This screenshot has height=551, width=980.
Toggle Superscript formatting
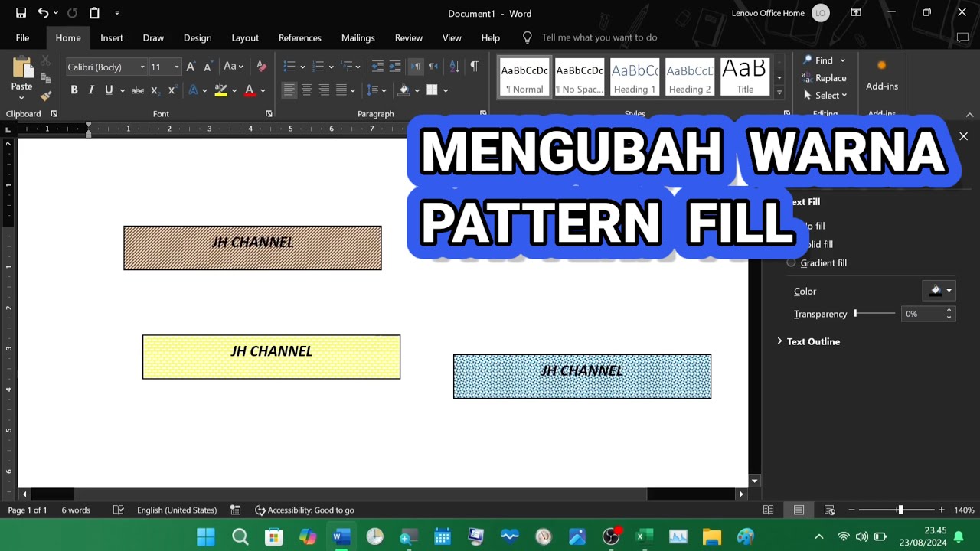click(x=171, y=90)
